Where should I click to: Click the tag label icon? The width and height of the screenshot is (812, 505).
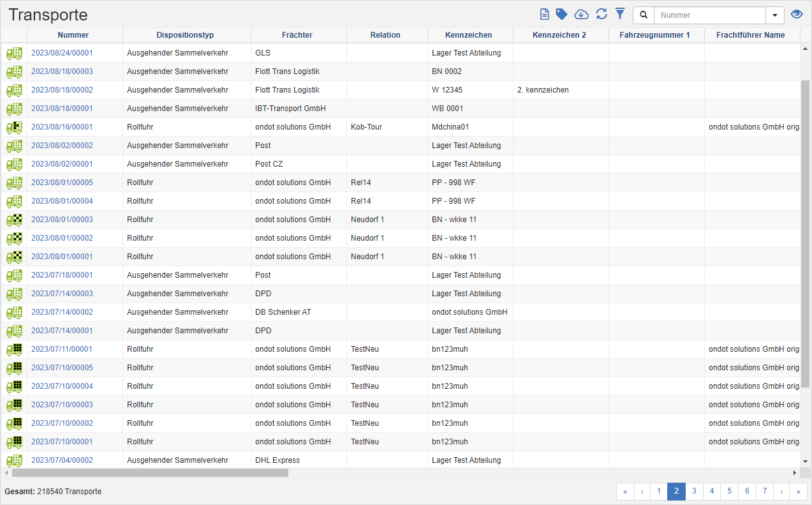pos(561,14)
